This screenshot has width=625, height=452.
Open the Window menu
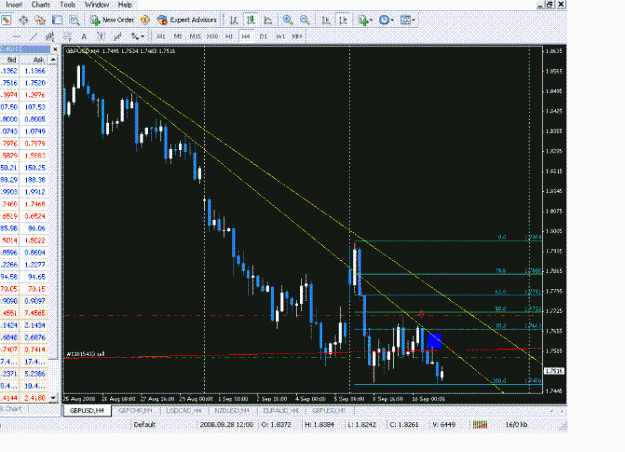(x=97, y=5)
